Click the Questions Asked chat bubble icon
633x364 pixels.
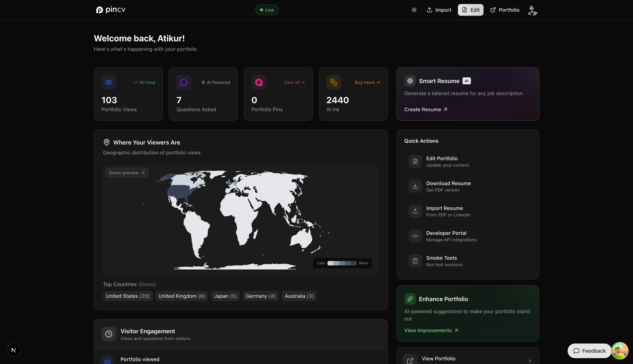click(x=184, y=82)
